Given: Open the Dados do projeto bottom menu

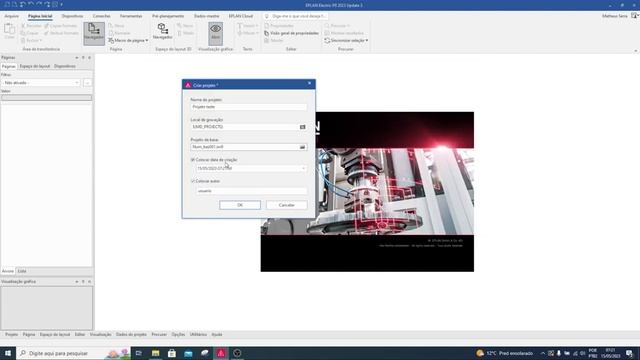Looking at the screenshot, I should click(x=131, y=334).
